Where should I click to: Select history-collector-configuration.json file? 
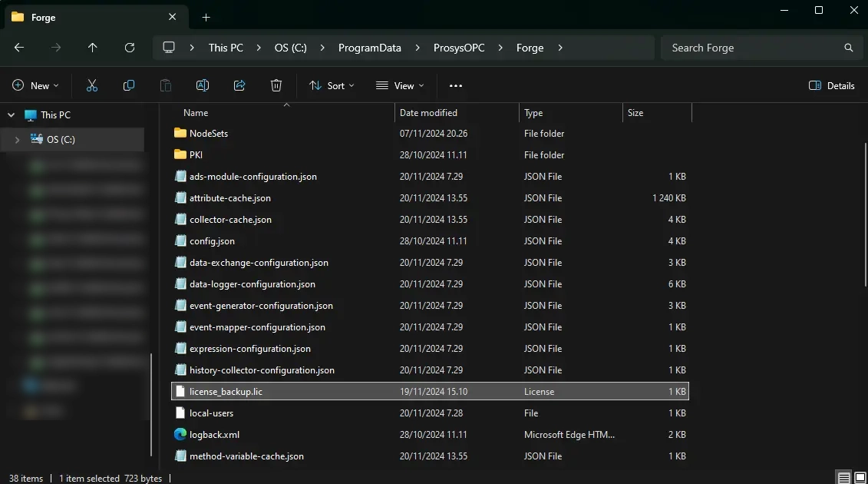pos(430,370)
